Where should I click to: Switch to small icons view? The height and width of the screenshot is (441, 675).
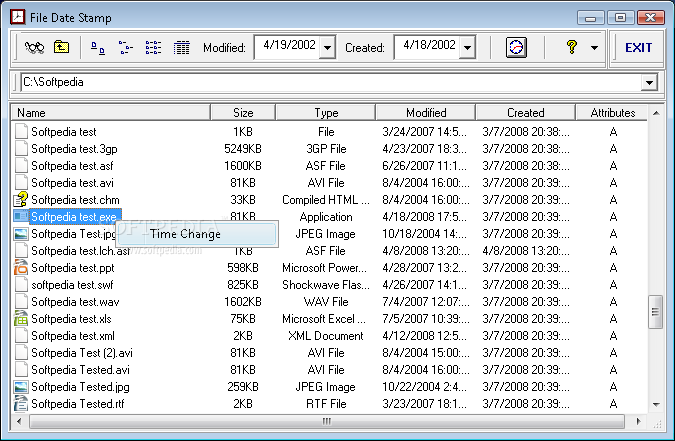(x=125, y=47)
